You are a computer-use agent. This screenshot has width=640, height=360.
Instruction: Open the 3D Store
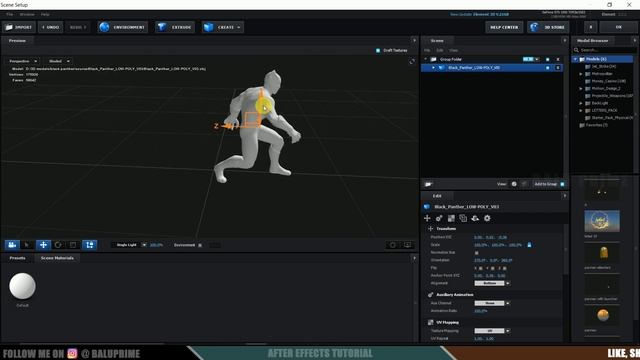pos(548,27)
